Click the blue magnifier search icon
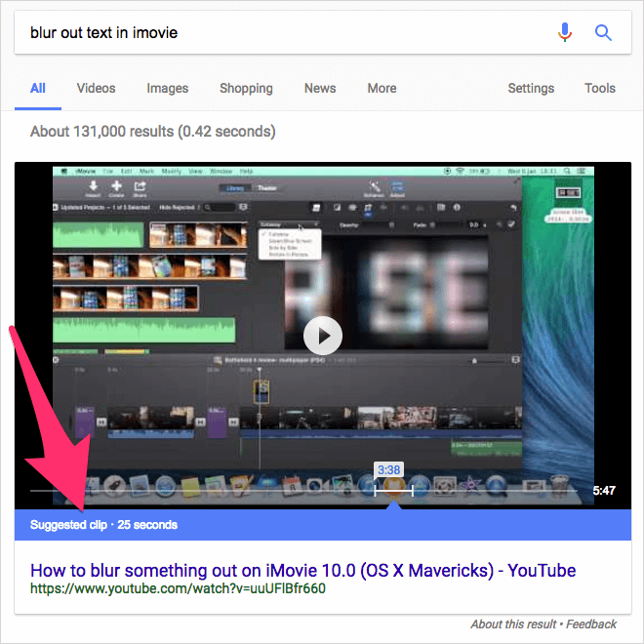The image size is (644, 644). coord(603,32)
